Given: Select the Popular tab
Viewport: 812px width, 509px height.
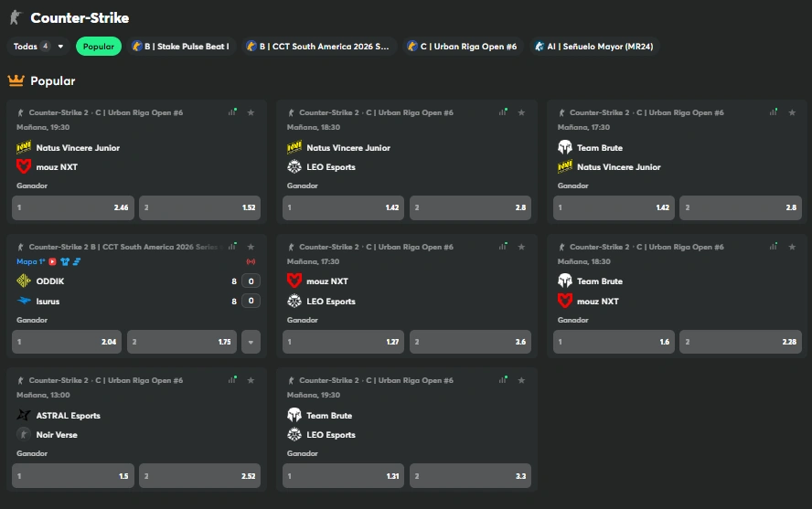Looking at the screenshot, I should (99, 46).
